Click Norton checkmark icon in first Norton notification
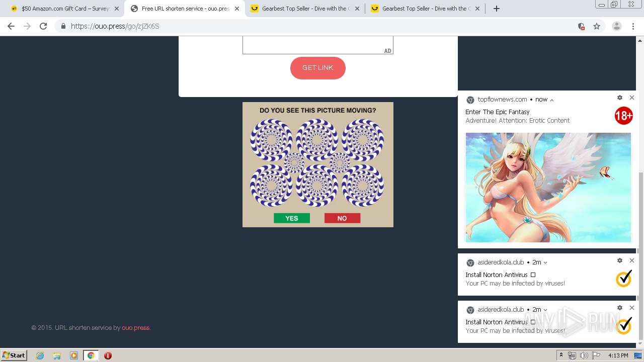 coord(623,279)
